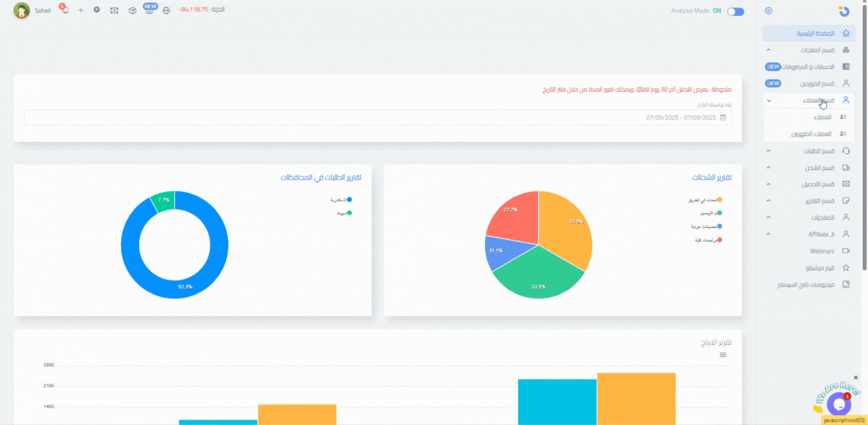Open the Webinars menu item
The height and width of the screenshot is (425, 868).
coord(822,251)
